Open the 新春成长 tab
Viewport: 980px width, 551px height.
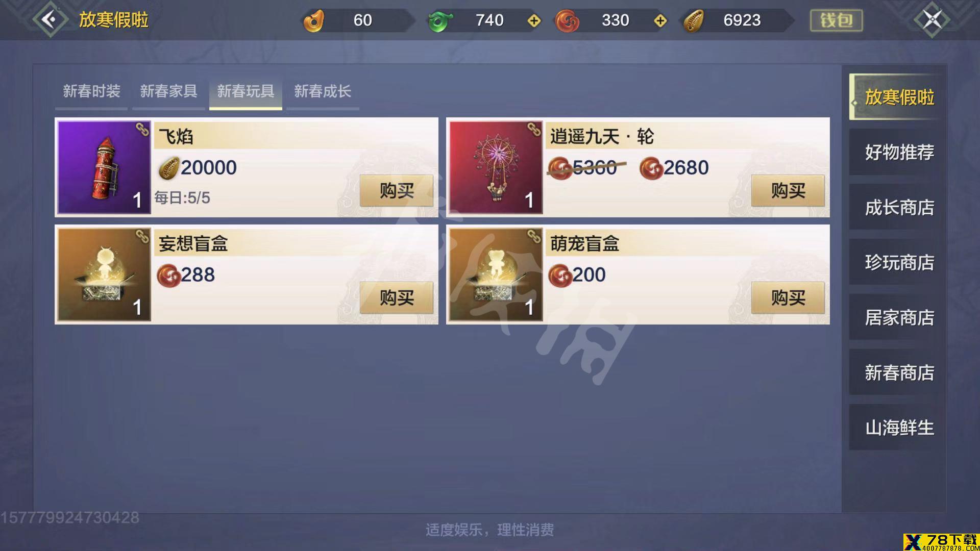coord(323,92)
